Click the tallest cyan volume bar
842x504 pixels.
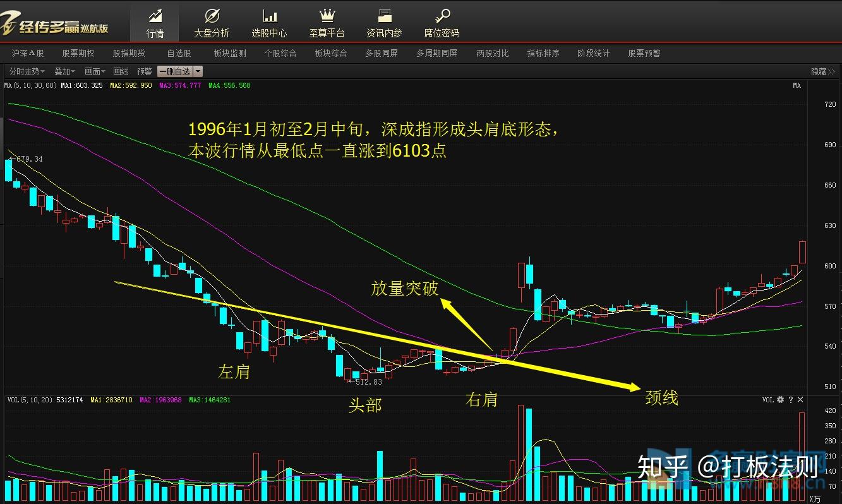click(x=529, y=454)
